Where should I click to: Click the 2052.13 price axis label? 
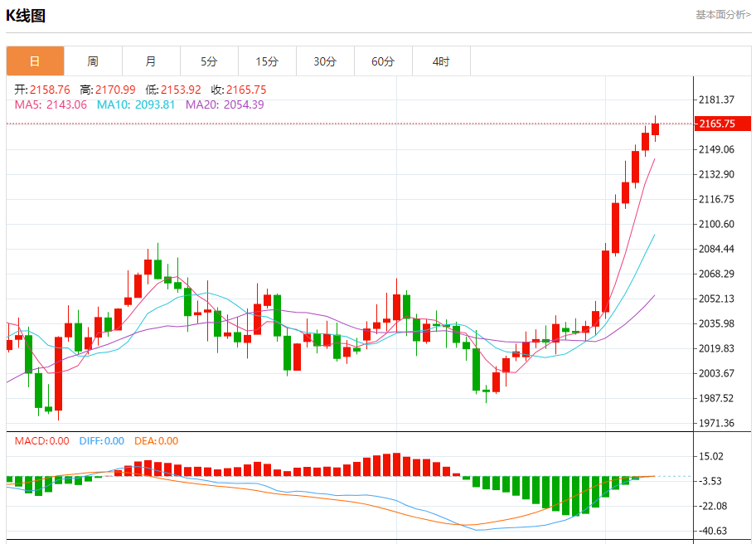coord(716,299)
